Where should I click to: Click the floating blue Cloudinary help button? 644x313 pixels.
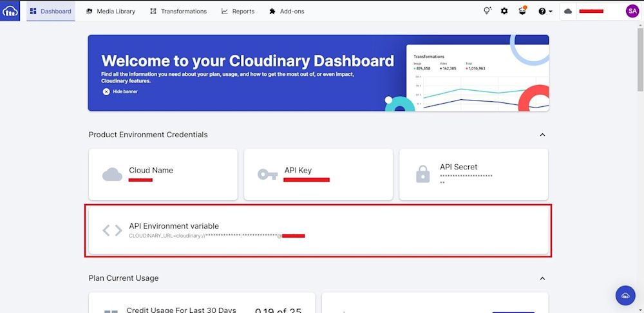click(x=625, y=295)
